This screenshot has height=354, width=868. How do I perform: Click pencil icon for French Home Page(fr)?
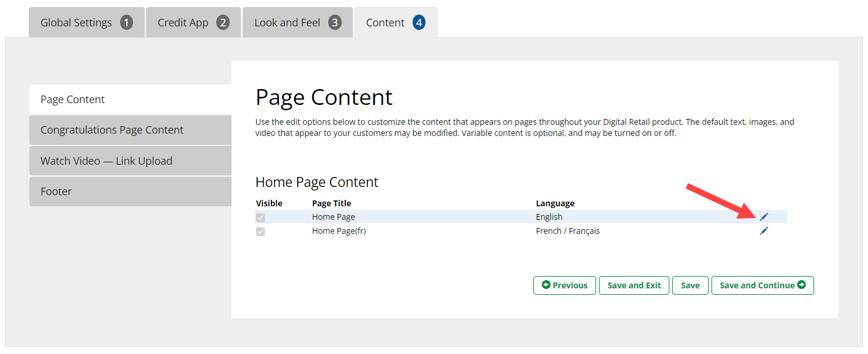pyautogui.click(x=764, y=231)
